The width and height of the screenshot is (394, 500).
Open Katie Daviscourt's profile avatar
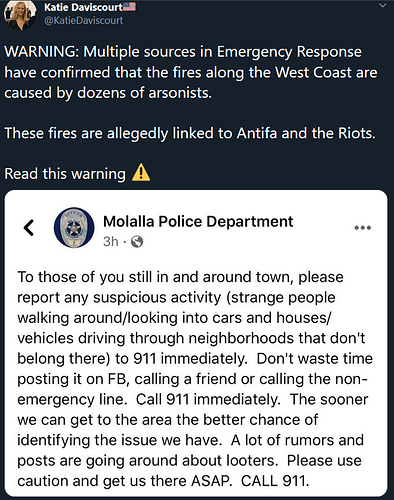pyautogui.click(x=20, y=14)
